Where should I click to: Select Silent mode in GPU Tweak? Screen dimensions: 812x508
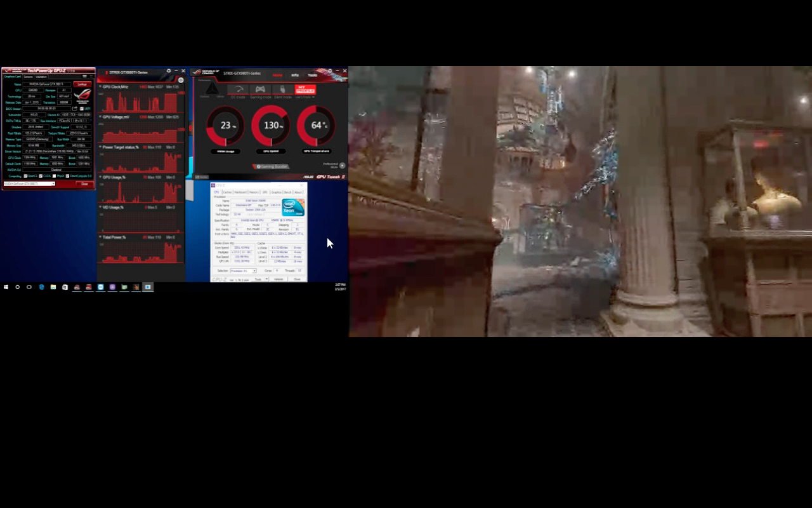coord(283,91)
